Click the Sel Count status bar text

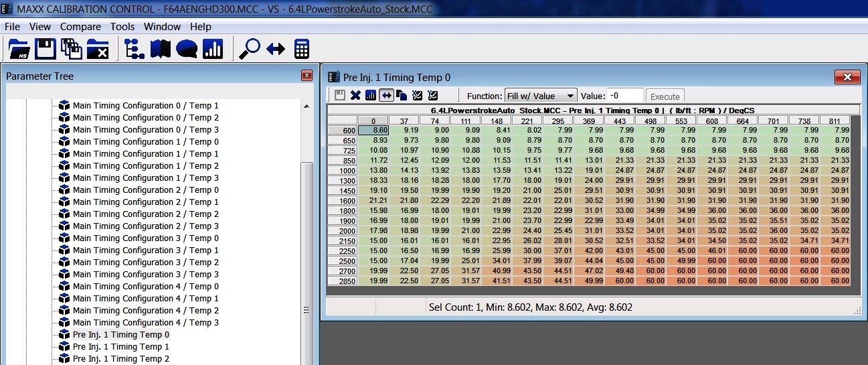[530, 307]
